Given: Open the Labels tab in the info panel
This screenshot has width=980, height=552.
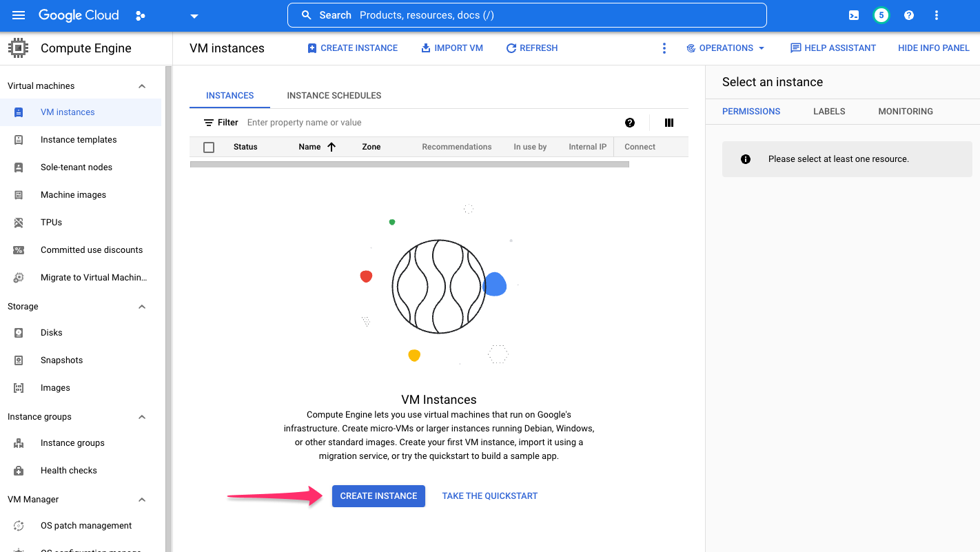Looking at the screenshot, I should tap(828, 111).
